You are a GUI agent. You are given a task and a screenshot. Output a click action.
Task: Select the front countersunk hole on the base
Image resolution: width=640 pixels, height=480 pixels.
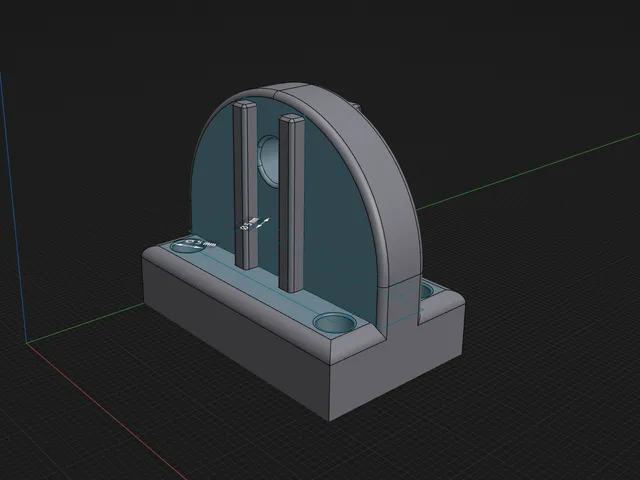point(336,322)
